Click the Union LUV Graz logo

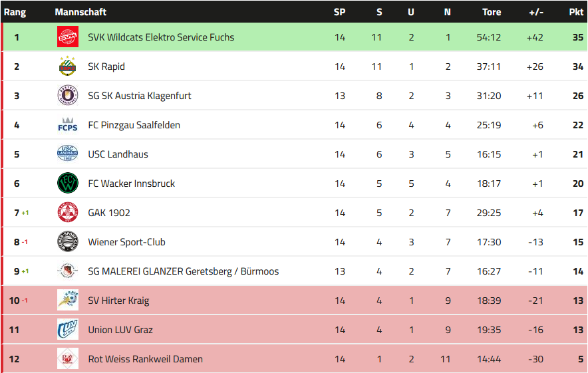click(68, 330)
